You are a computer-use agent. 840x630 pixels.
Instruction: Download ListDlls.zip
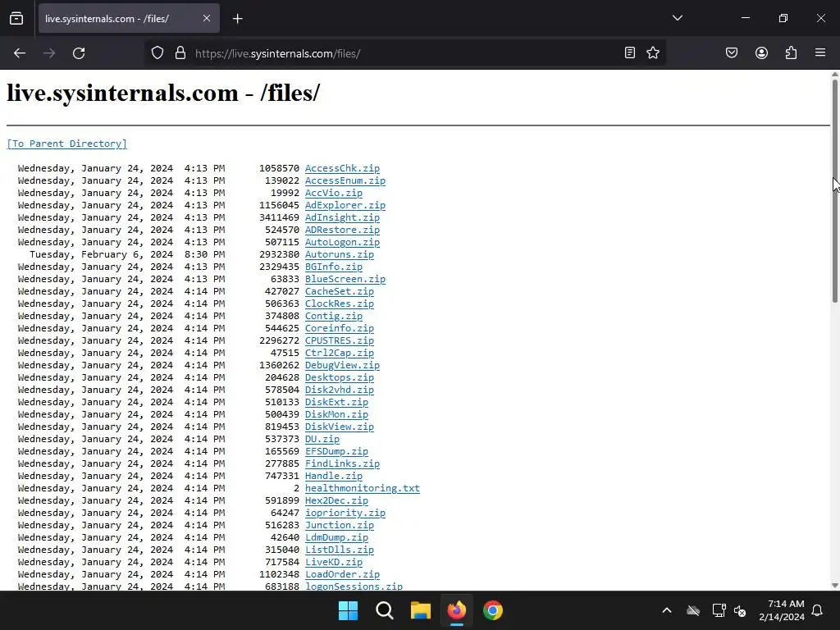pos(339,550)
